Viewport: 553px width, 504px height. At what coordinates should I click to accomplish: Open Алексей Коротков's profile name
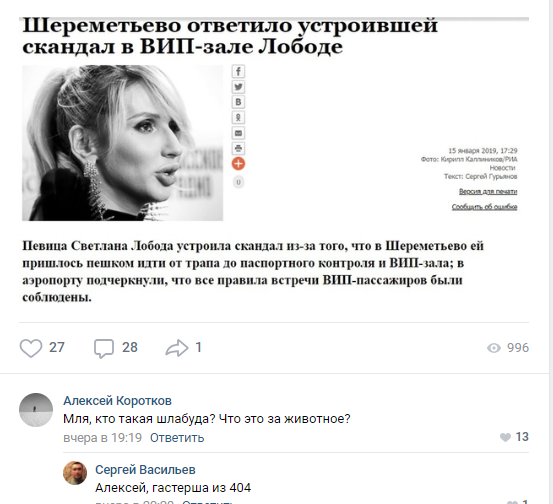(x=117, y=401)
